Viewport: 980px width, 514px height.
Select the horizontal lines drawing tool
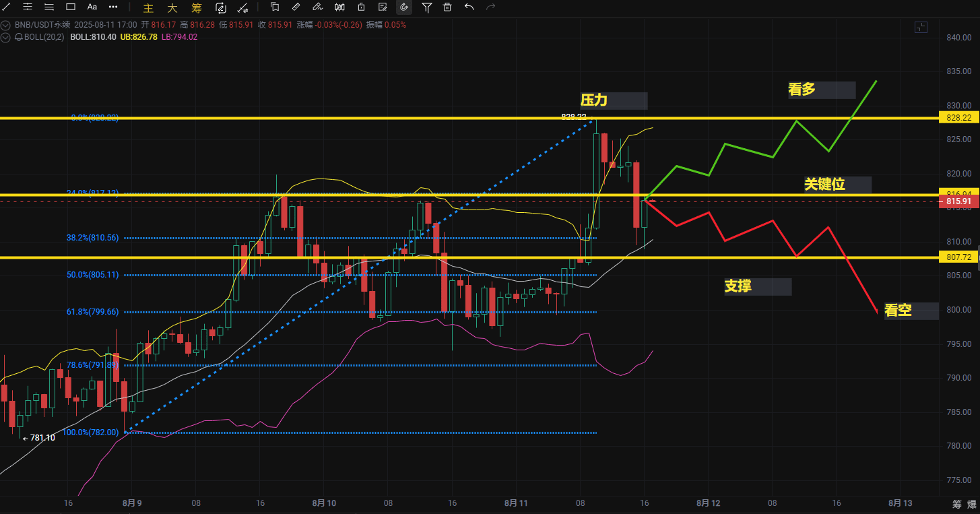click(28, 7)
